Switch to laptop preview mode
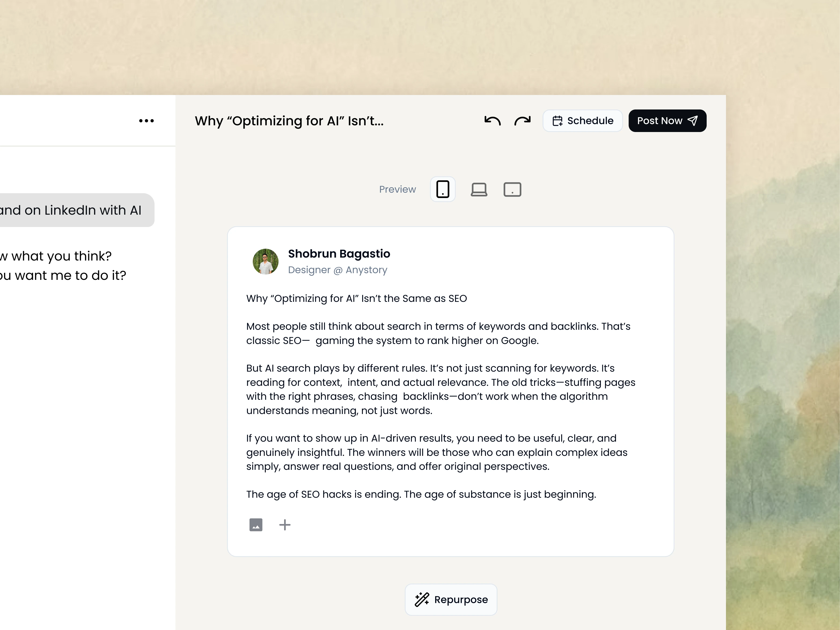Viewport: 840px width, 630px height. tap(479, 189)
